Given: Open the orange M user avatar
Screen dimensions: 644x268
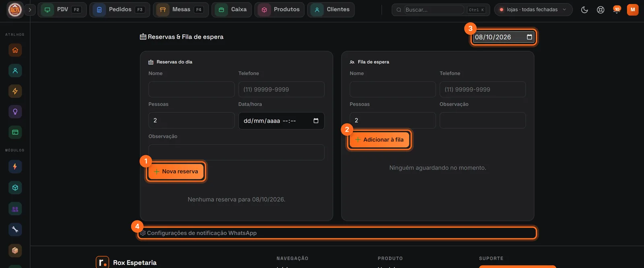Looking at the screenshot, I should (633, 10).
